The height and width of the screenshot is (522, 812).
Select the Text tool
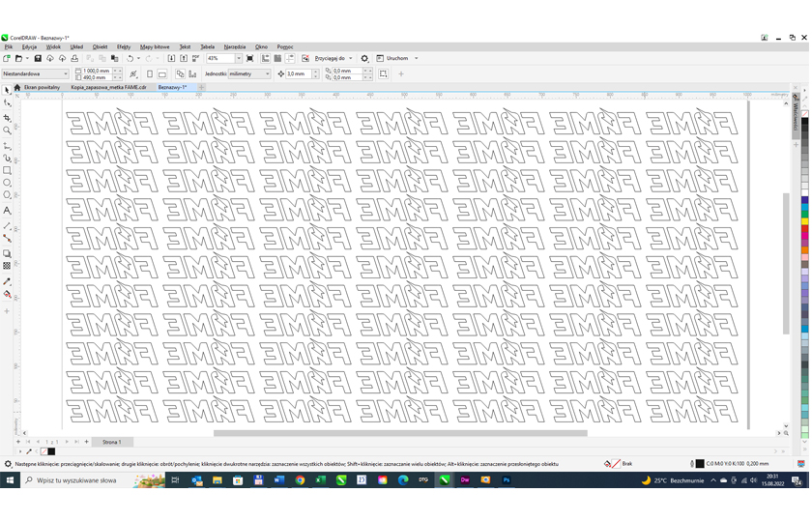pyautogui.click(x=7, y=211)
